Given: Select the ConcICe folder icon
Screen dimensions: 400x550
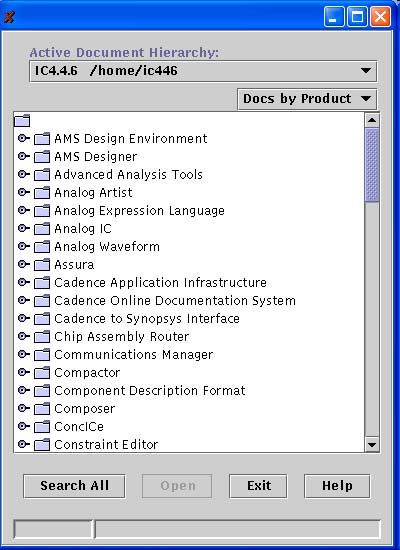Looking at the screenshot, I should [42, 427].
